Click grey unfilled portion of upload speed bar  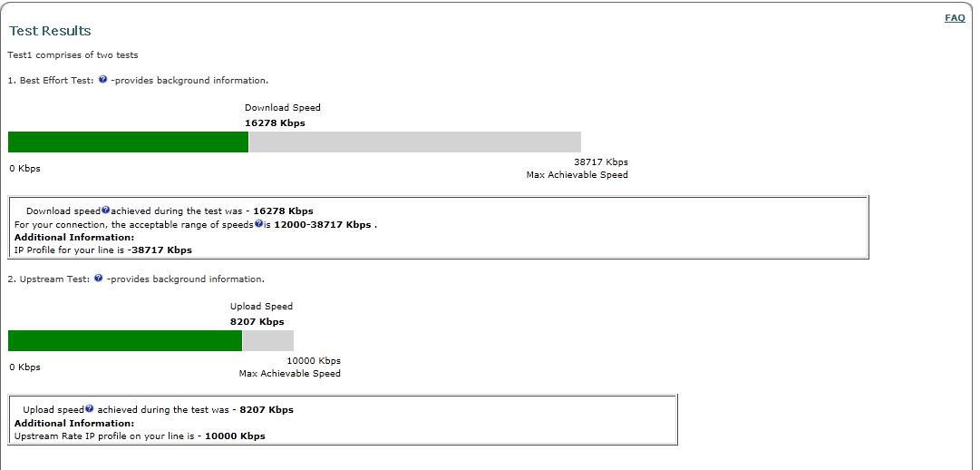point(267,340)
